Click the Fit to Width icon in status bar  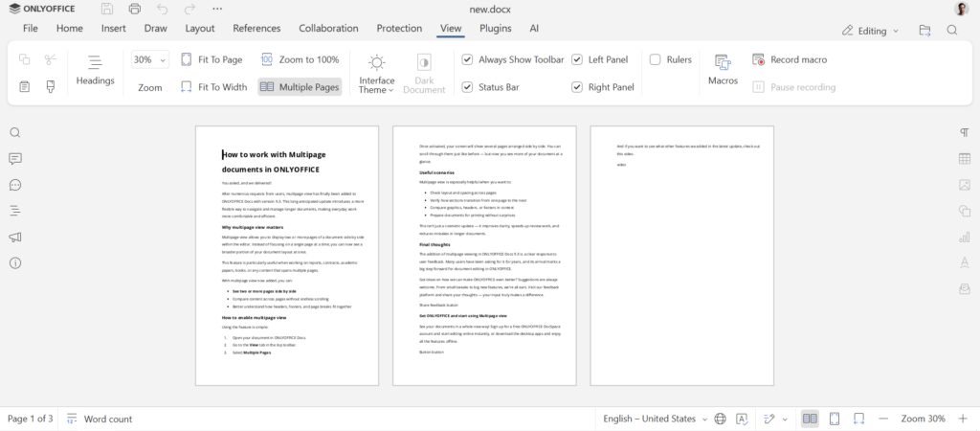click(858, 420)
